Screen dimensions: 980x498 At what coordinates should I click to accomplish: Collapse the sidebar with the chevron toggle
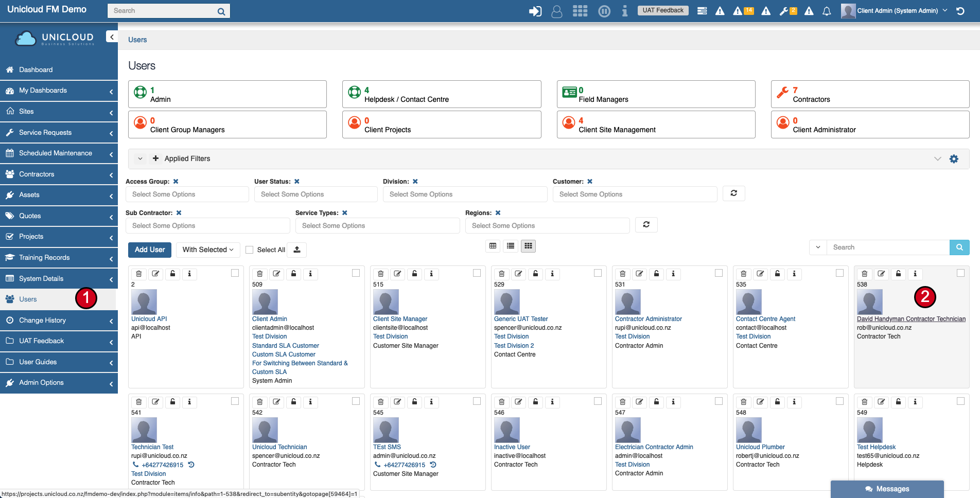point(112,37)
